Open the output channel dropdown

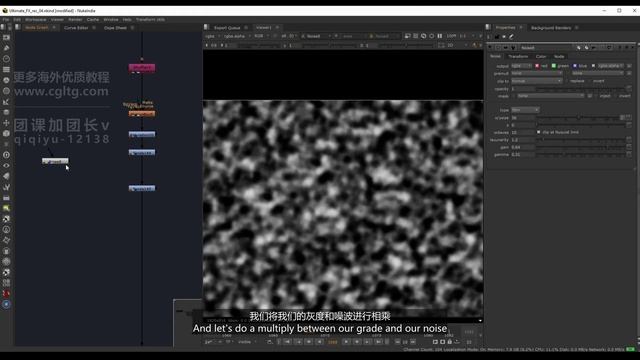point(522,66)
